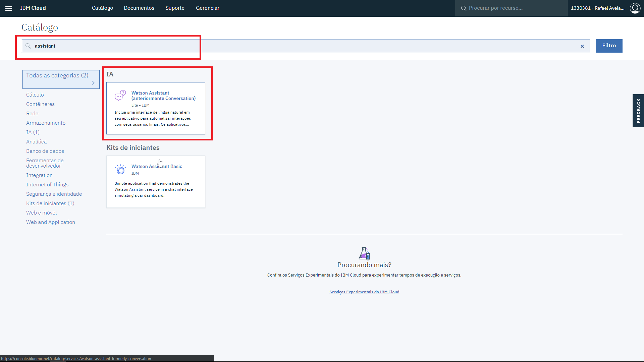The height and width of the screenshot is (362, 644).
Task: Click the Watson Assistant Basic kit icon
Action: pos(120,169)
